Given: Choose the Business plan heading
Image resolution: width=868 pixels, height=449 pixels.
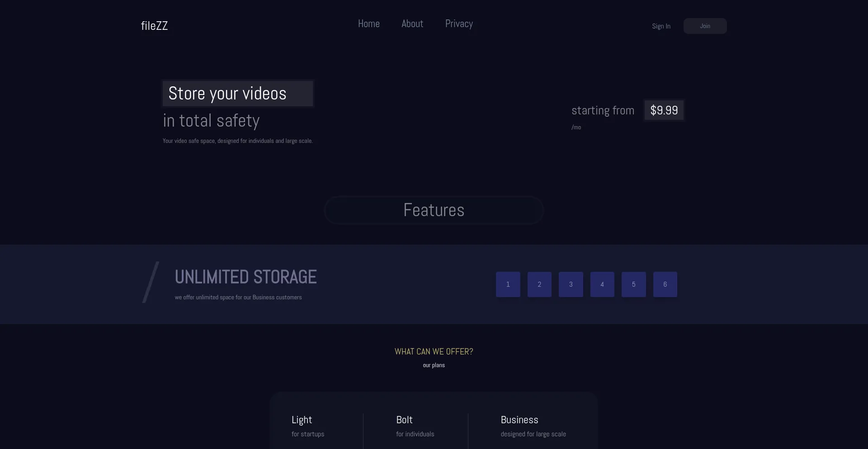Looking at the screenshot, I should click(x=519, y=420).
